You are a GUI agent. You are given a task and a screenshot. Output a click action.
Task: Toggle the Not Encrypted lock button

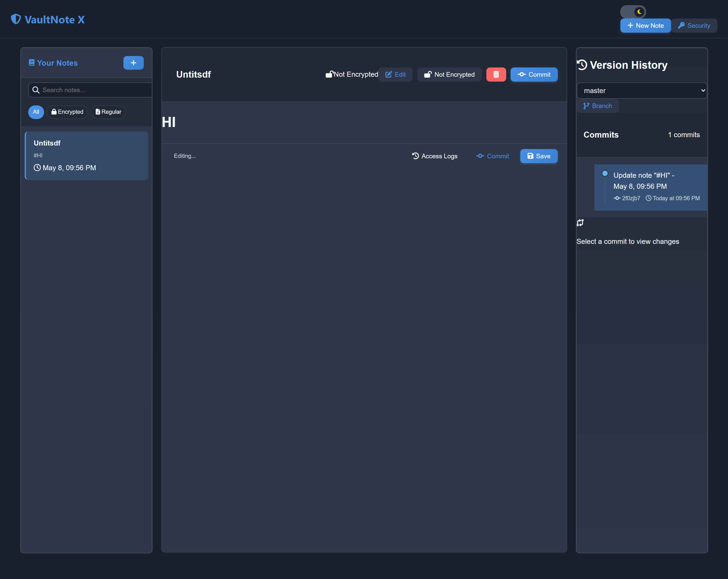[x=449, y=75]
